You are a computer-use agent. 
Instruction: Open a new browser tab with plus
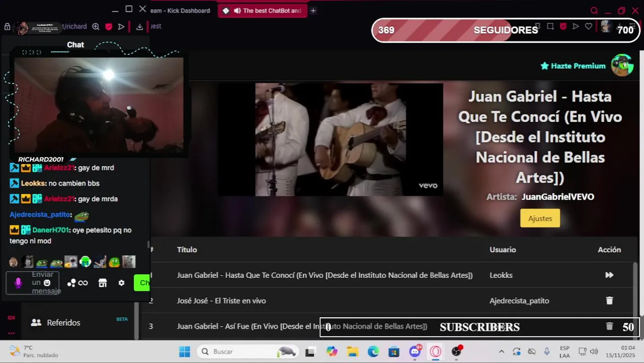pos(313,11)
